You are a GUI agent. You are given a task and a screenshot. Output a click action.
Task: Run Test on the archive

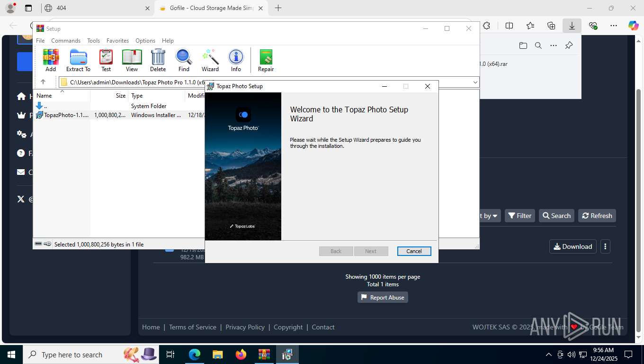(106, 60)
